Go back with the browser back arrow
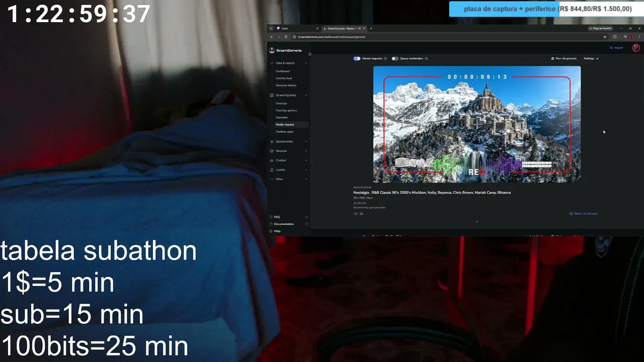This screenshot has width=644, height=362. click(272, 37)
